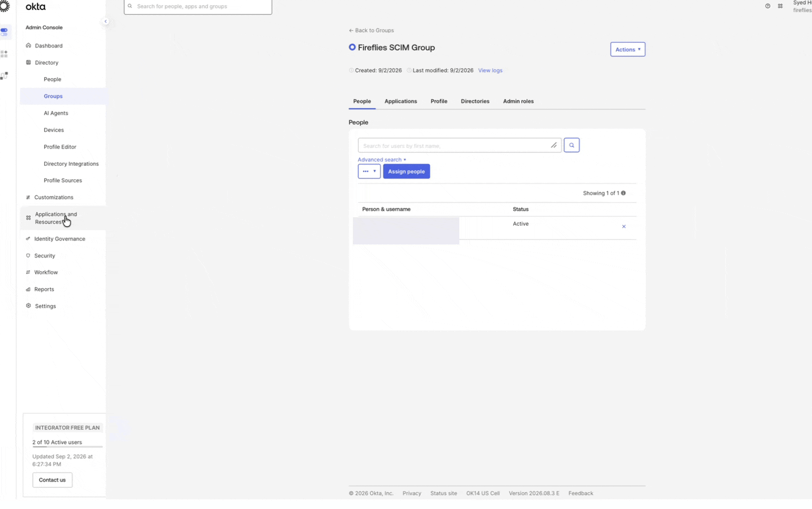Click the Assign people button
Viewport: 812px width, 509px height.
tap(406, 172)
